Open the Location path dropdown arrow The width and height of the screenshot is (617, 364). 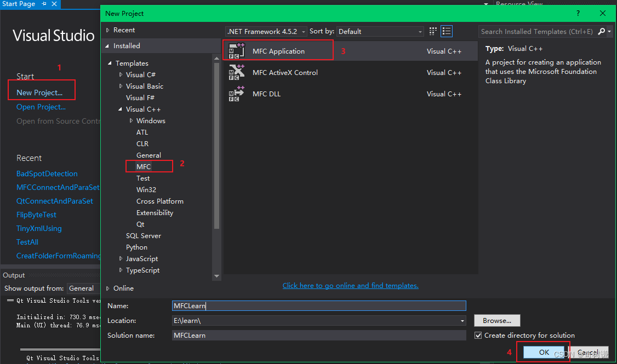(462, 321)
